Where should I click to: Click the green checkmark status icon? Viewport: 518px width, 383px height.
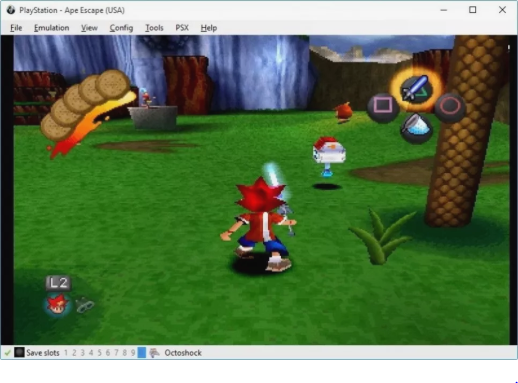[7, 353]
